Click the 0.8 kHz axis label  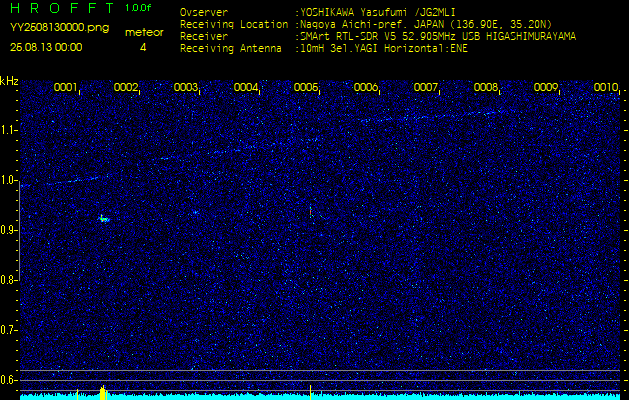(x=8, y=280)
